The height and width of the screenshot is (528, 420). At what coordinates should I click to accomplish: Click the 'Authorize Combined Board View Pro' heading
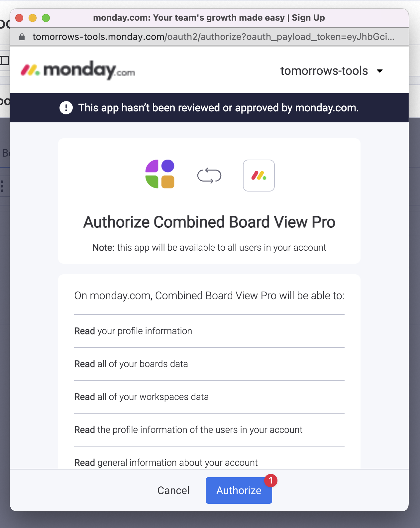[209, 222]
